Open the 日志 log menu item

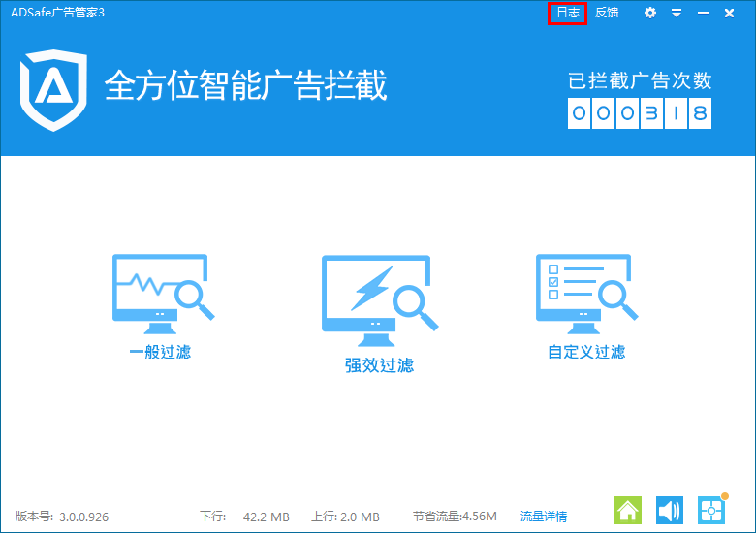click(567, 13)
